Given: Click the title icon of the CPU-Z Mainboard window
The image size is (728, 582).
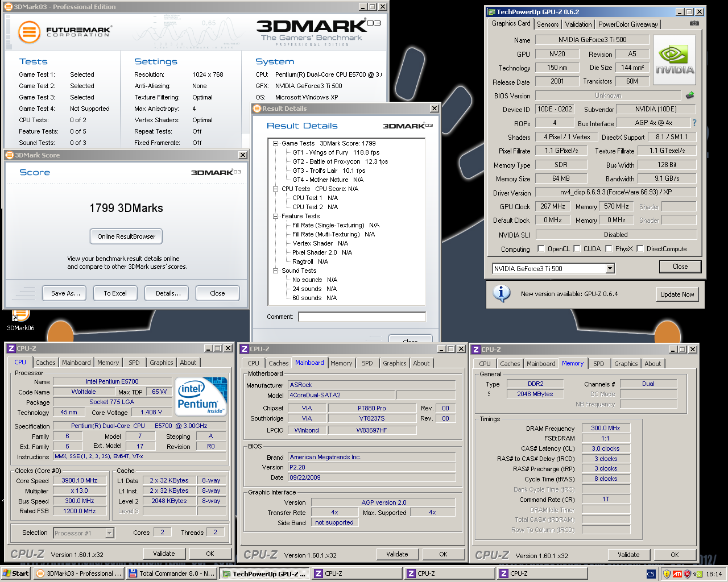Looking at the screenshot, I should (x=245, y=349).
